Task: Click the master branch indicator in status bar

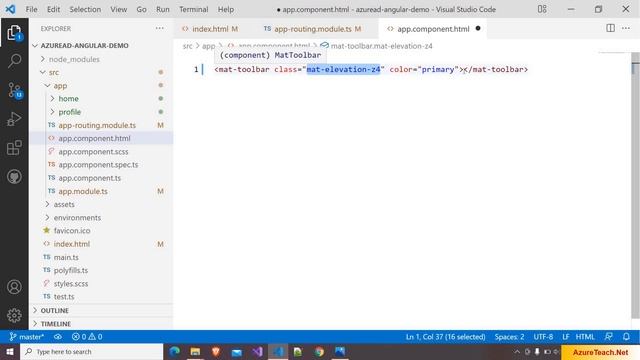Action: [x=27, y=337]
